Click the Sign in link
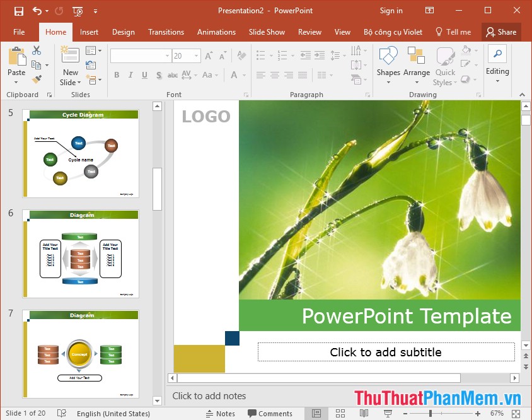Image resolution: width=532 pixels, height=420 pixels. coord(391,11)
